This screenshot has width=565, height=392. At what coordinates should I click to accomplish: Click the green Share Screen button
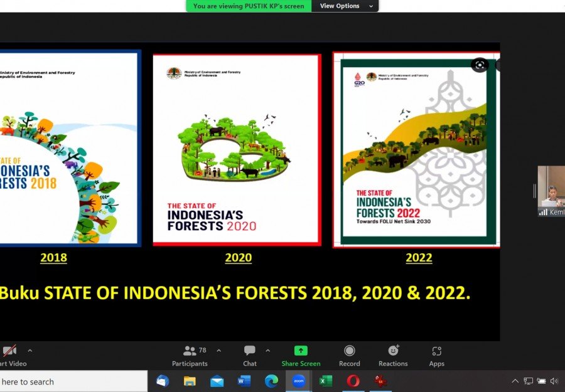[301, 356]
